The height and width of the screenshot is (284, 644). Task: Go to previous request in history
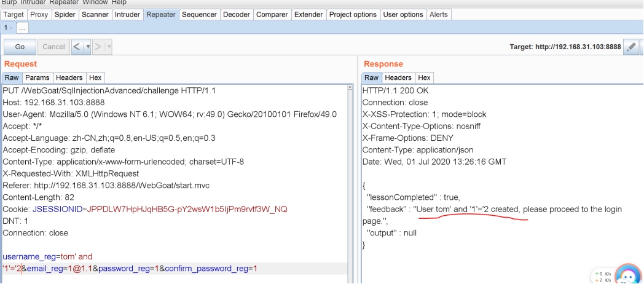[77, 47]
